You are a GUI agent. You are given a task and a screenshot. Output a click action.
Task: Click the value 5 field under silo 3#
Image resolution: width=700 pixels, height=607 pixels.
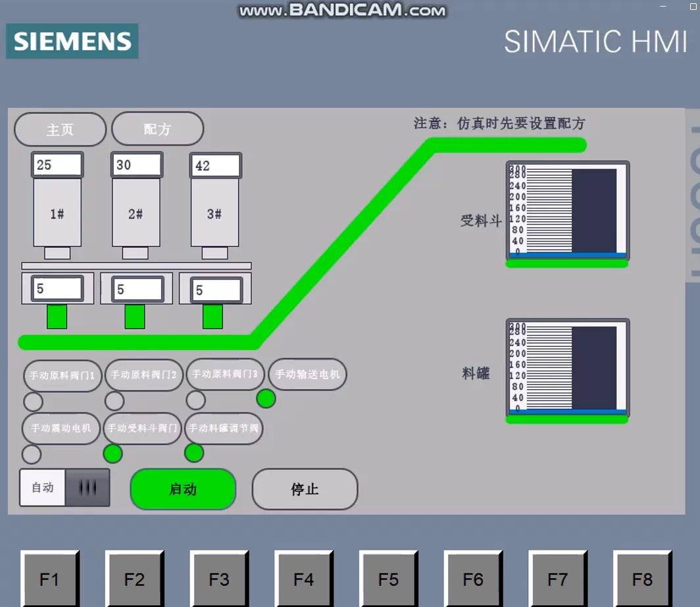(216, 290)
